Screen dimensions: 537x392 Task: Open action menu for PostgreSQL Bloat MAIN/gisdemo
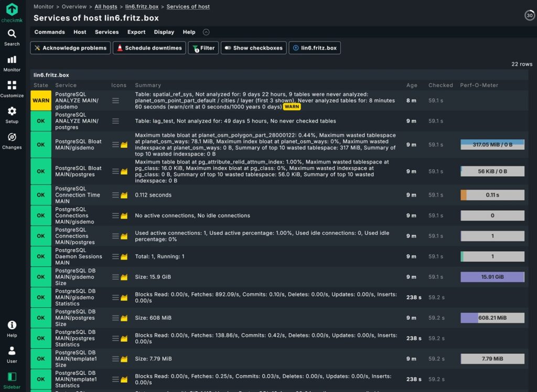click(x=116, y=145)
